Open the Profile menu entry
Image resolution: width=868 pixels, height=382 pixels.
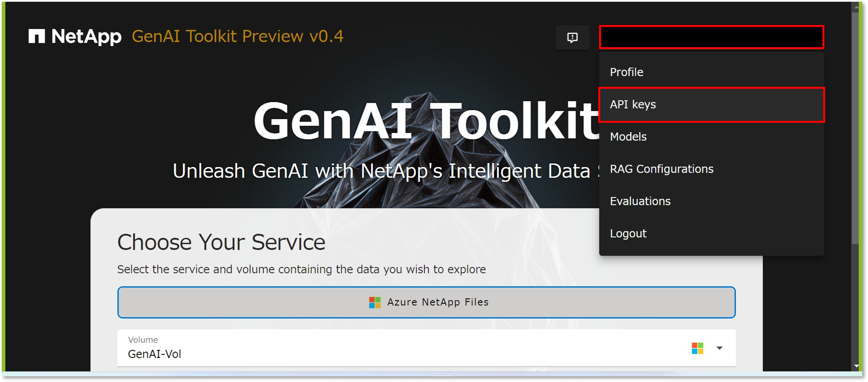tap(711, 72)
